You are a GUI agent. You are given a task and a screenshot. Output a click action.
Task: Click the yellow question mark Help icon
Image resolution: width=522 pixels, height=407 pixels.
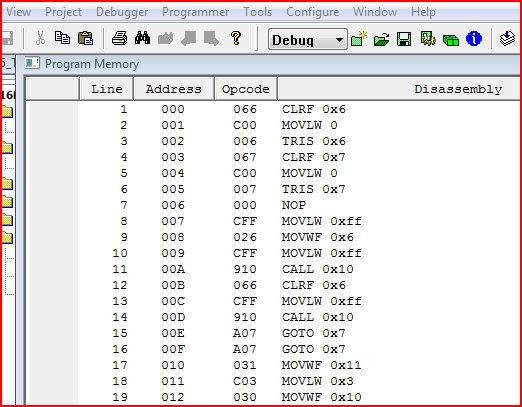tap(236, 38)
